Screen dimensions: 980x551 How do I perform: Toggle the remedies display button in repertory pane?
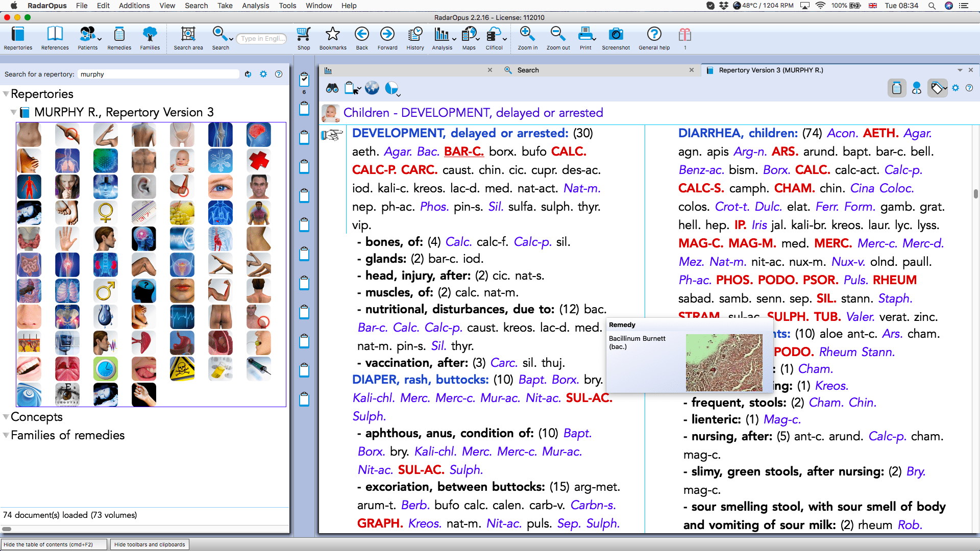coord(897,88)
